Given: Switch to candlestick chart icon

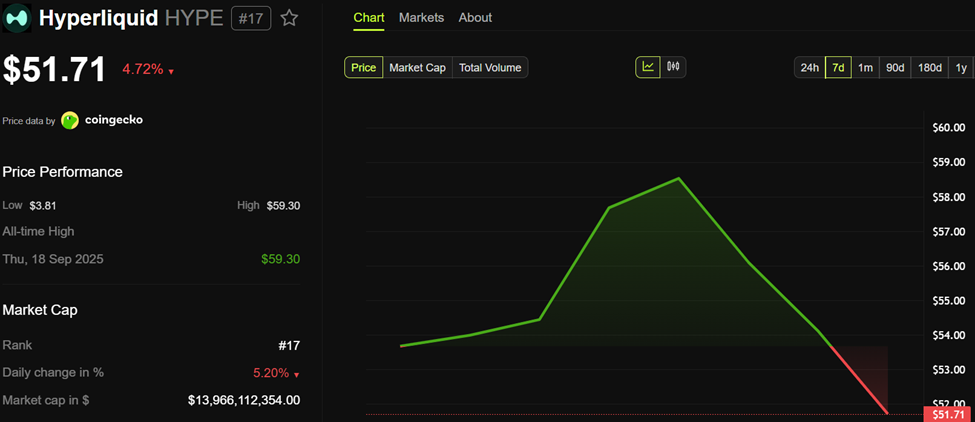Looking at the screenshot, I should 673,67.
